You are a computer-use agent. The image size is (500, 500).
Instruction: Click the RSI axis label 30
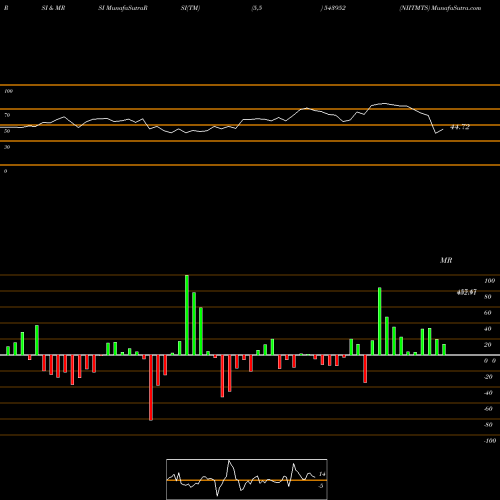(x=7, y=147)
